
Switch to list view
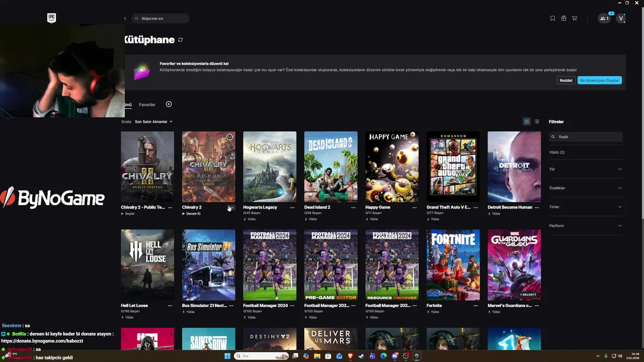pyautogui.click(x=537, y=122)
